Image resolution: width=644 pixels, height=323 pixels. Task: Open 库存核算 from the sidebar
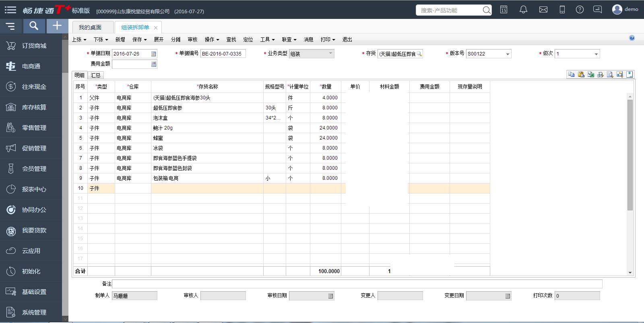tap(34, 107)
